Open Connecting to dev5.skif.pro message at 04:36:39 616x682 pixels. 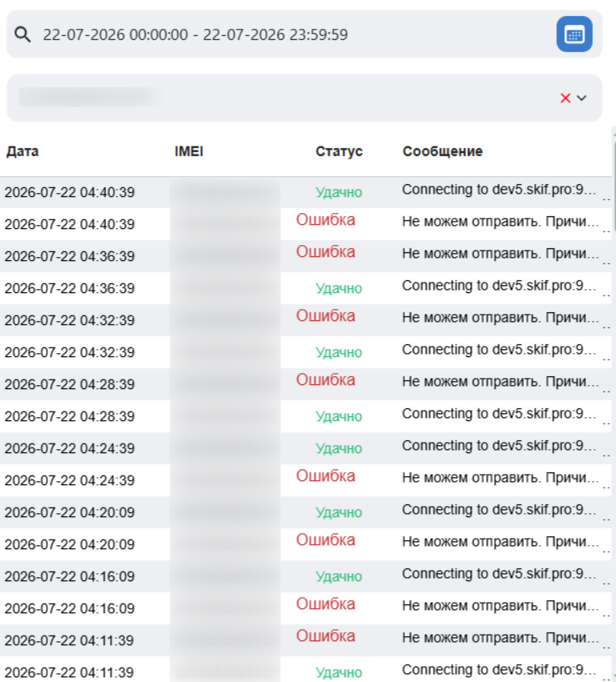[499, 286]
